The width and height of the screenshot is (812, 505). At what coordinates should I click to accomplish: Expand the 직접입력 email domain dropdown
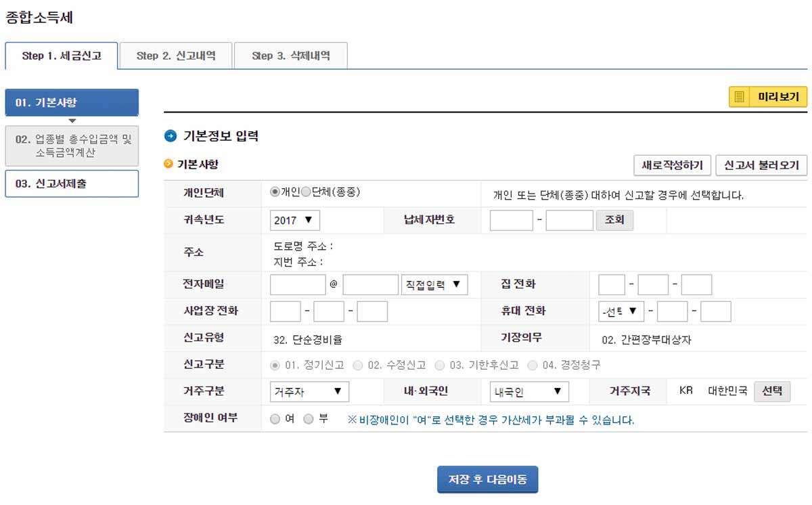point(434,285)
